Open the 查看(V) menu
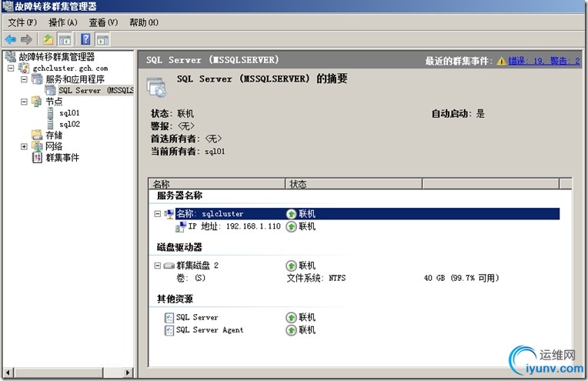 pyautogui.click(x=103, y=22)
